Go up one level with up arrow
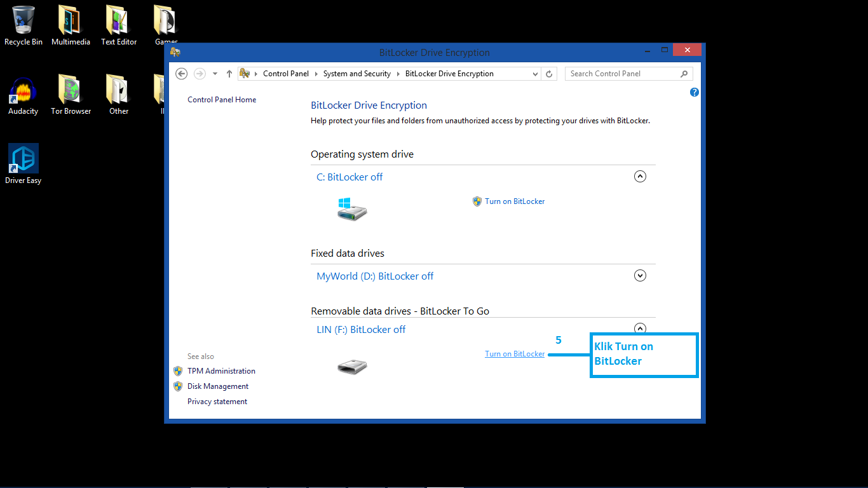The width and height of the screenshot is (868, 488). 229,74
